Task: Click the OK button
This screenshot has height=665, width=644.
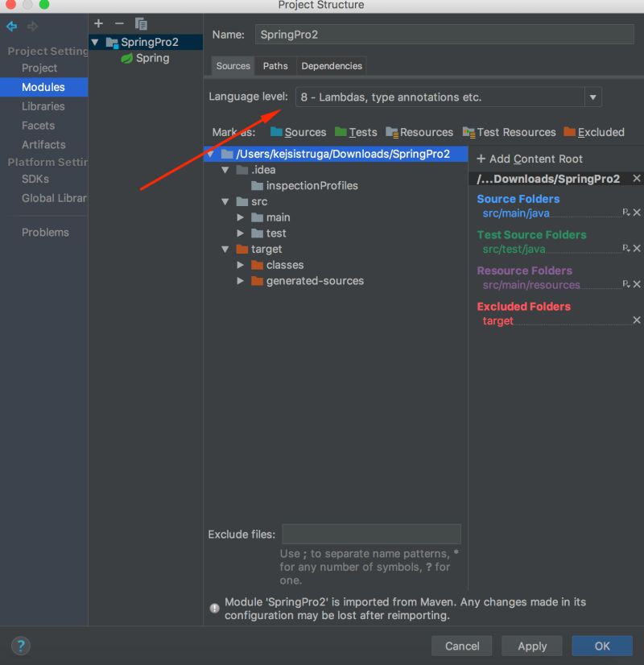Action: point(602,646)
